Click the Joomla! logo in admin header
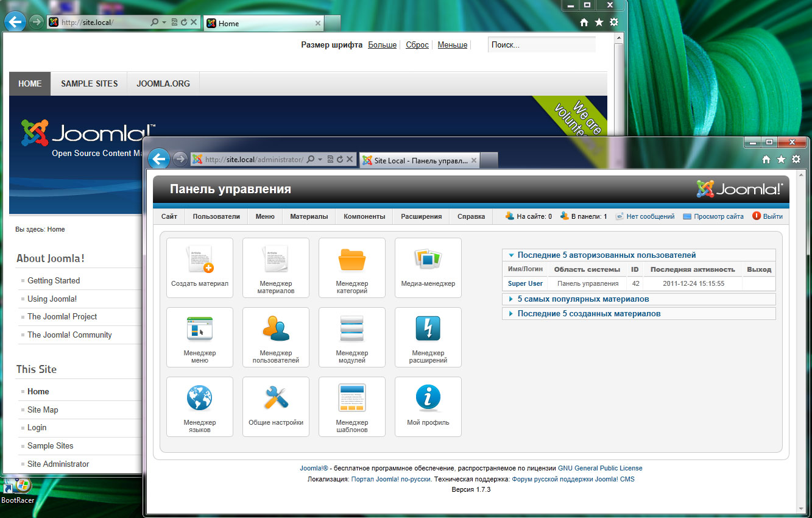The image size is (812, 518). click(x=740, y=189)
